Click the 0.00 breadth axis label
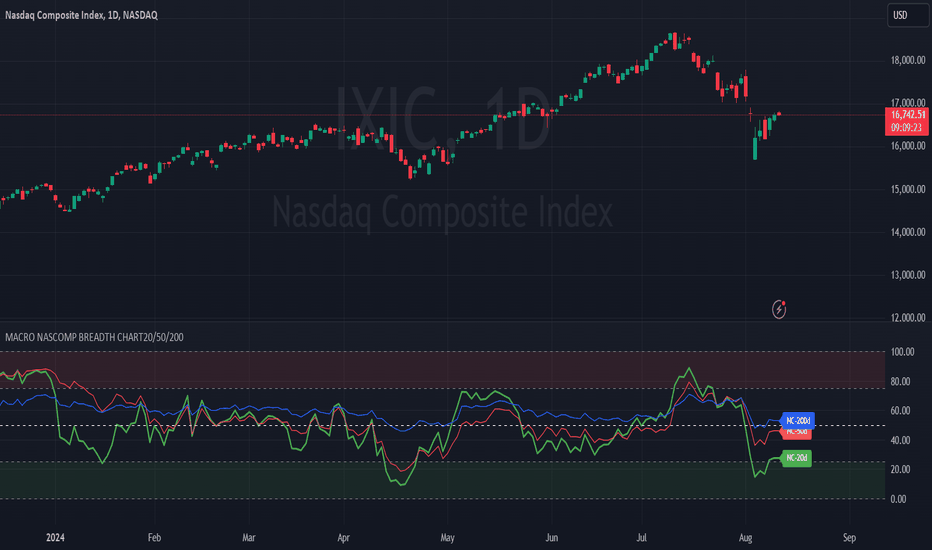This screenshot has width=932, height=550. click(898, 499)
